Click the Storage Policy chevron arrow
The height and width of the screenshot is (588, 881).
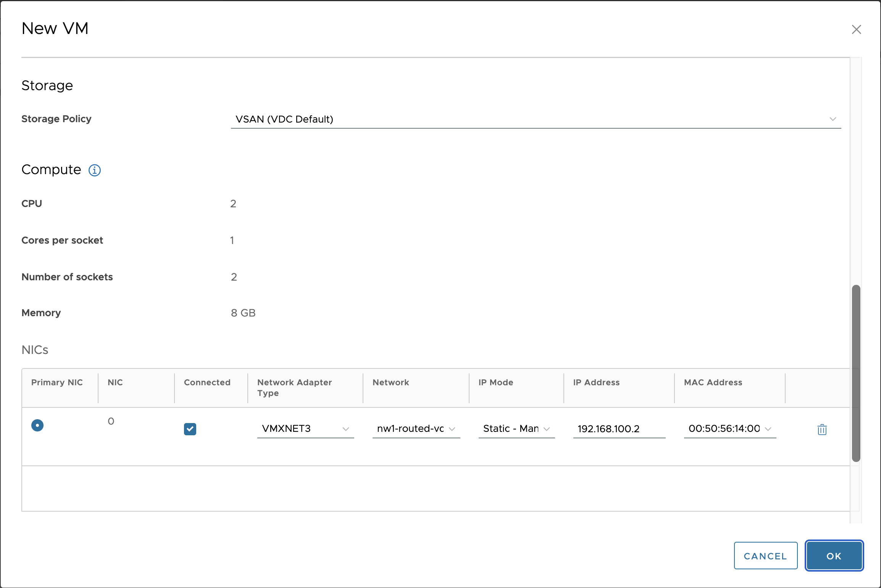click(x=833, y=119)
